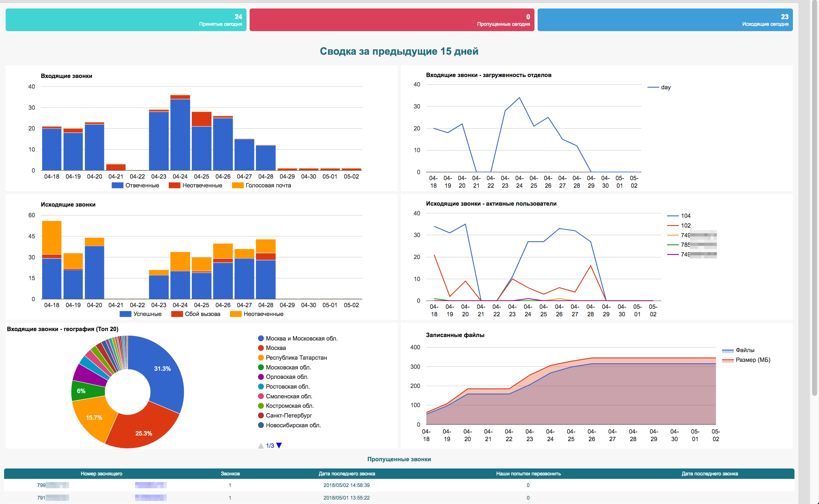The width and height of the screenshot is (819, 504).
Task: Click the red Неотвеченные incoming legend swatch
Action: tap(174, 185)
